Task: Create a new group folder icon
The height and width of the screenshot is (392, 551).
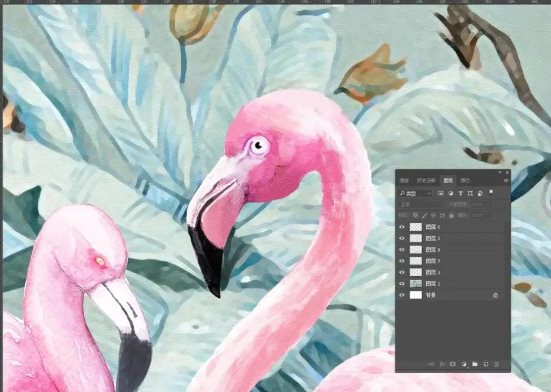Action: pos(474,364)
